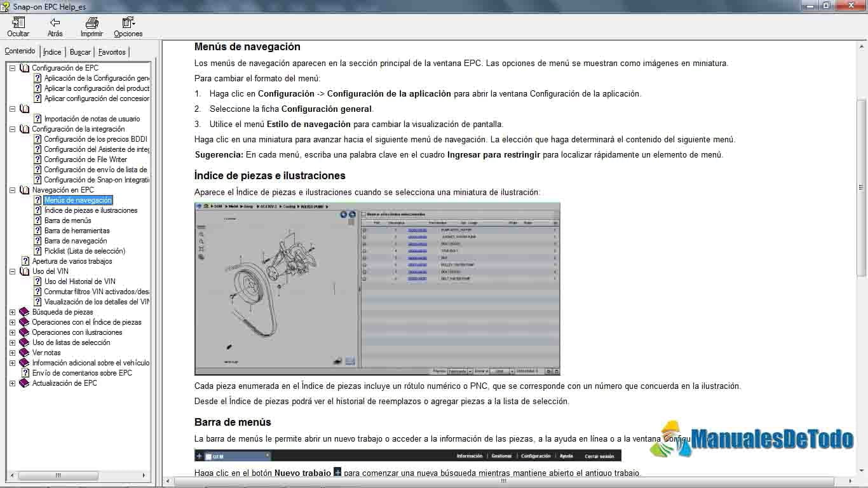Click the menu bar screenshot image
Screen dimensions: 868x488
point(407,456)
